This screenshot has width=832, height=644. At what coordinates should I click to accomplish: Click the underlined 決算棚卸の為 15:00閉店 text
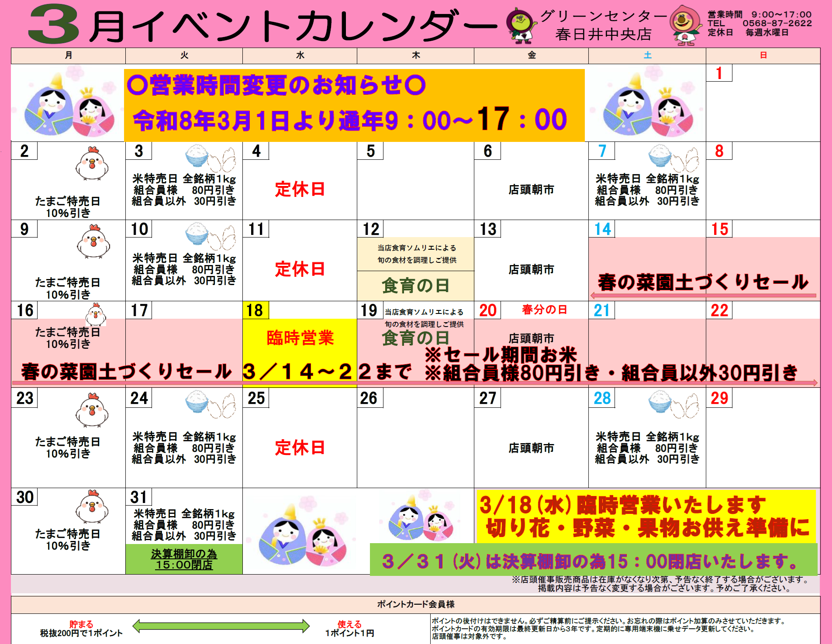pos(184,559)
